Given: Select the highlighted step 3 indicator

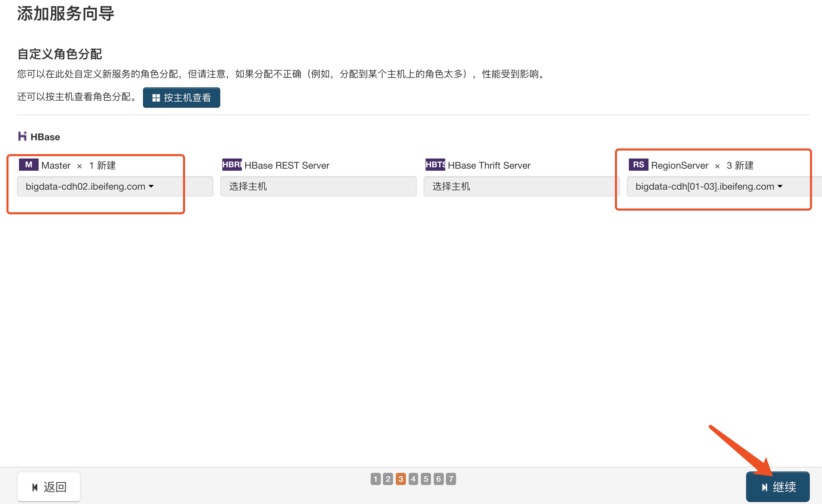Looking at the screenshot, I should tap(400, 479).
